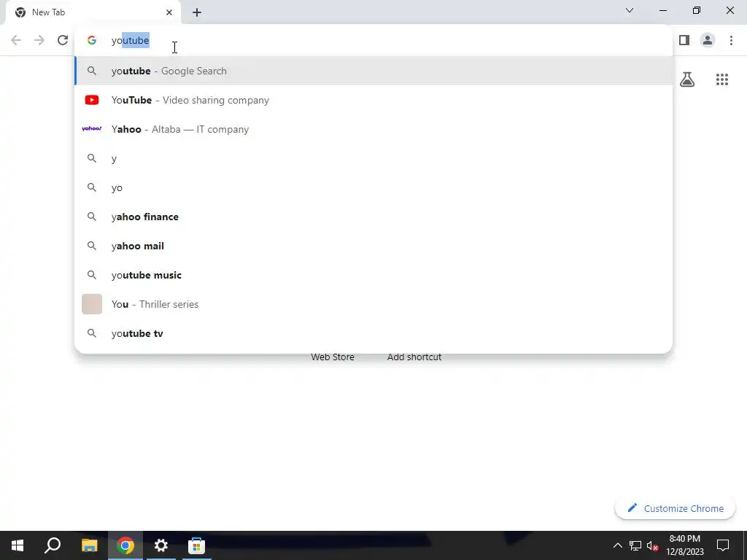Open the Chrome Labs flask icon
The image size is (747, 560).
click(x=687, y=79)
